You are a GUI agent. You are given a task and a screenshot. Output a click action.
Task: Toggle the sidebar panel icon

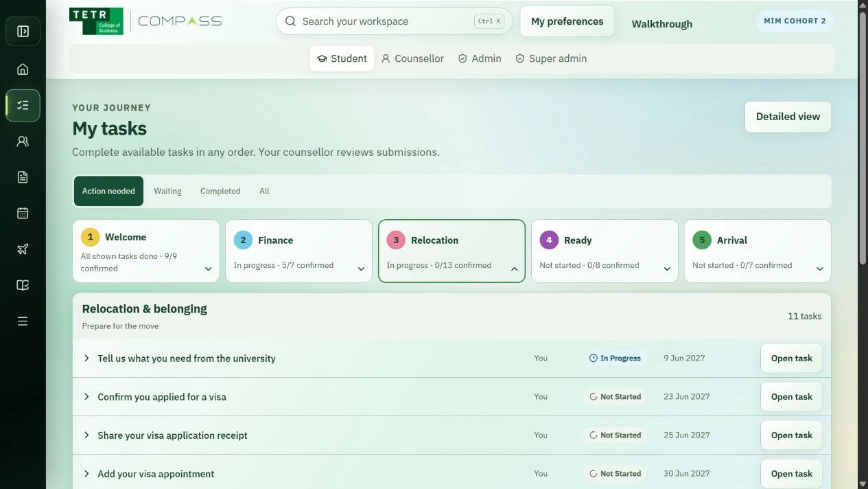23,32
